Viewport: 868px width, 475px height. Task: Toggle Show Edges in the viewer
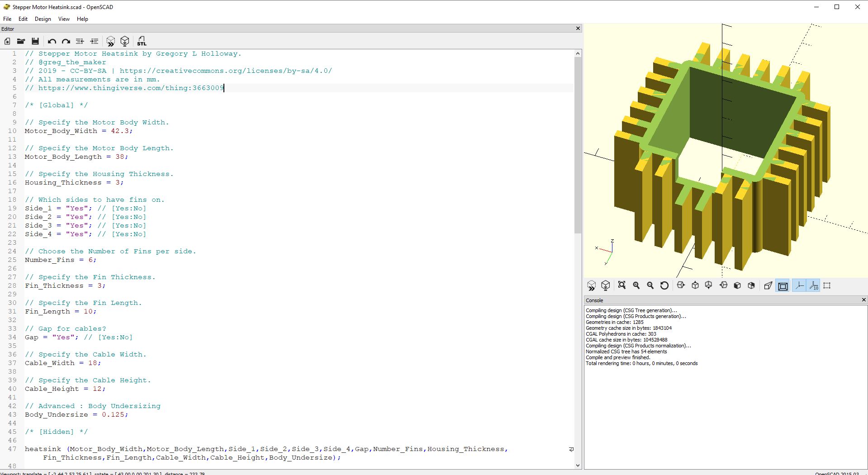[x=827, y=285]
